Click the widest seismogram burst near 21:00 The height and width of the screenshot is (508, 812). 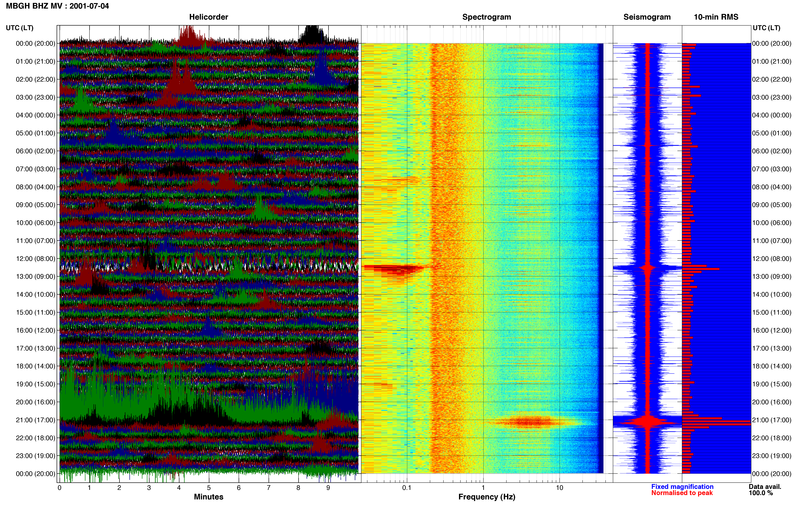click(647, 421)
